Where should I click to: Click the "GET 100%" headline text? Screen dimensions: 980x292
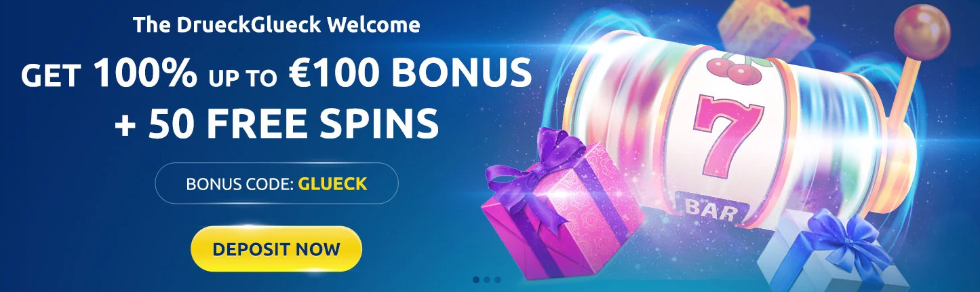pyautogui.click(x=109, y=74)
